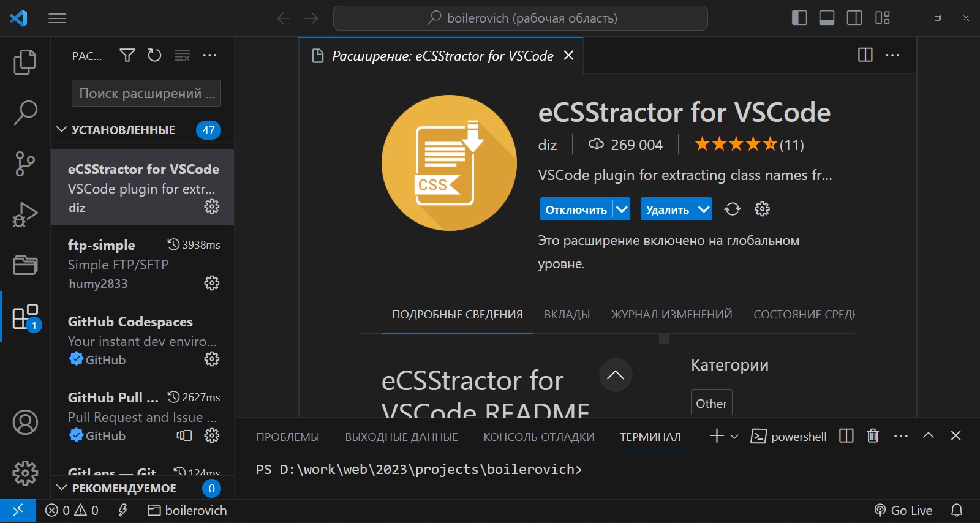Switch to ВКЛАДЫ tab
The height and width of the screenshot is (523, 980).
[567, 315]
